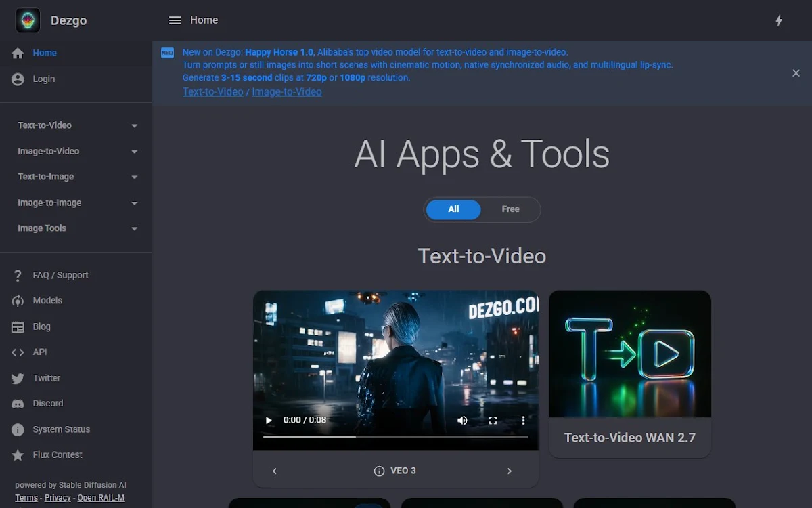Follow the Image-to-Video banner link
812x508 pixels.
287,91
